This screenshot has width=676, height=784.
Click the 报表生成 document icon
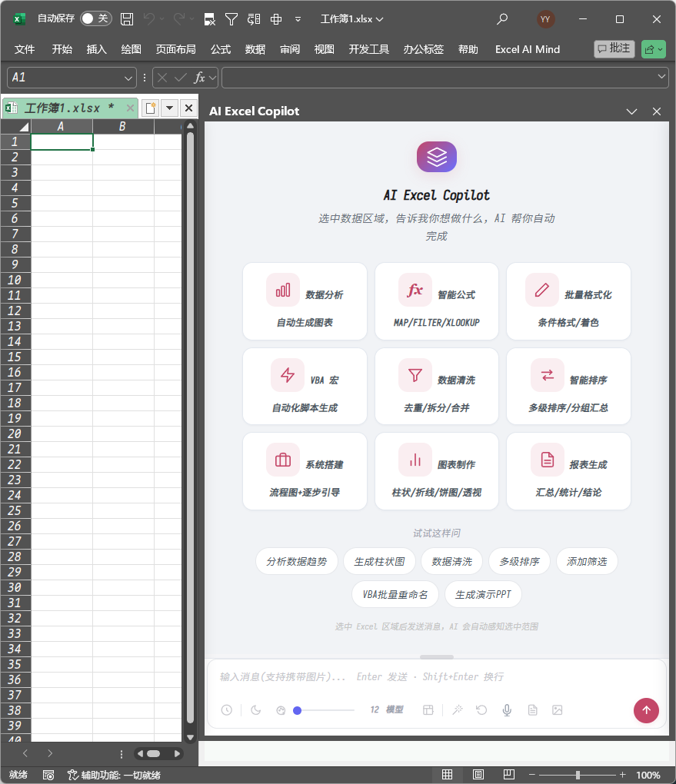(548, 460)
